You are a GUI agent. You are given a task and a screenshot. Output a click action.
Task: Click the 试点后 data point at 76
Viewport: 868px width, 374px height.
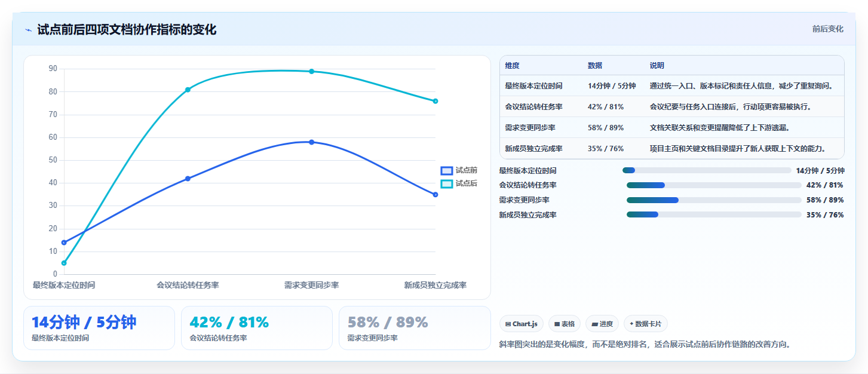click(435, 101)
